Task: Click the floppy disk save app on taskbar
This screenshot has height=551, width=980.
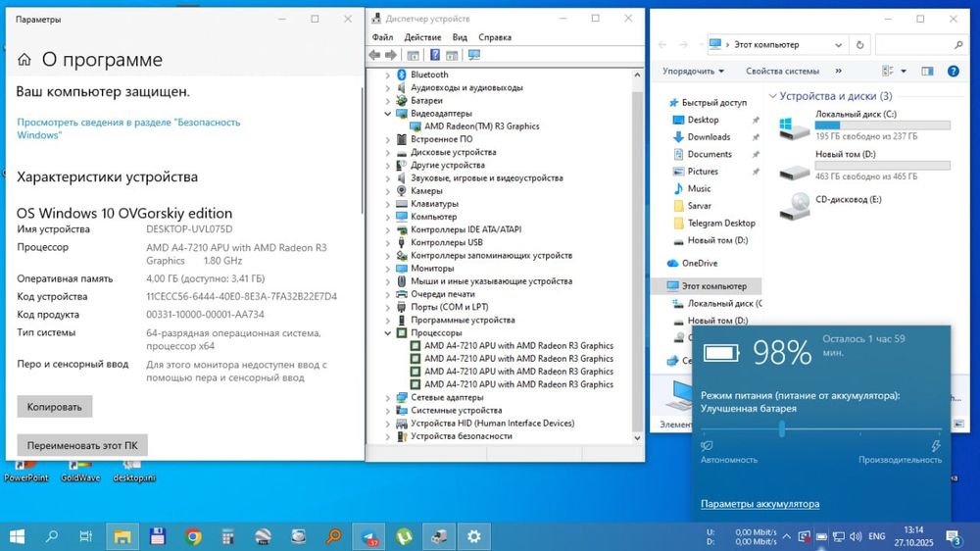Action: (x=158, y=536)
